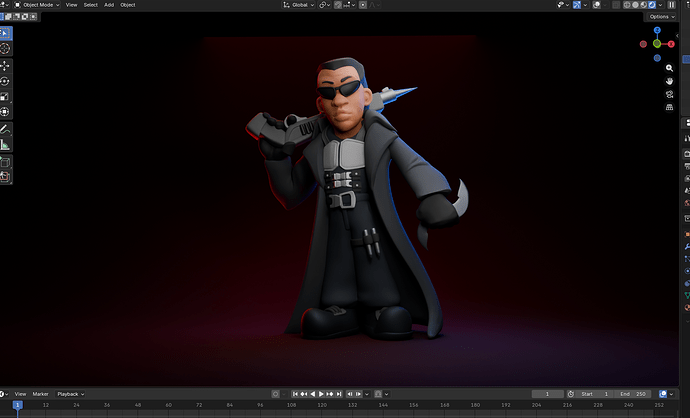Enable auto keying record button
The height and width of the screenshot is (418, 690).
coord(275,394)
